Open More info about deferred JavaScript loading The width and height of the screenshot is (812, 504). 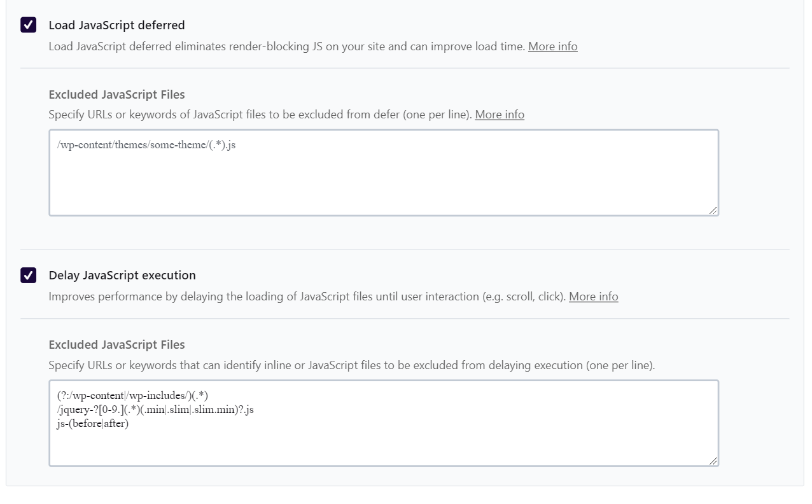pyautogui.click(x=552, y=46)
